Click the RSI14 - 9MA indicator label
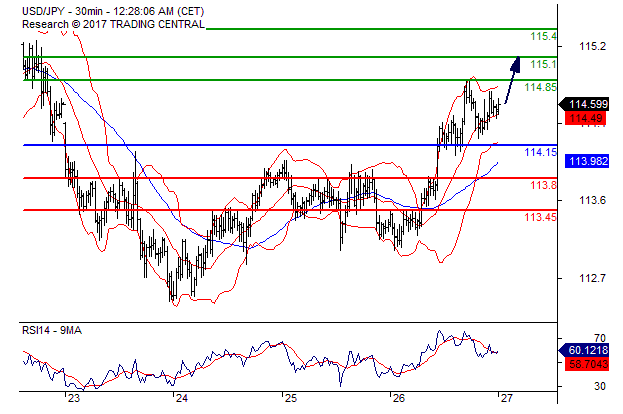This screenshot has height=414, width=623. click(x=52, y=331)
